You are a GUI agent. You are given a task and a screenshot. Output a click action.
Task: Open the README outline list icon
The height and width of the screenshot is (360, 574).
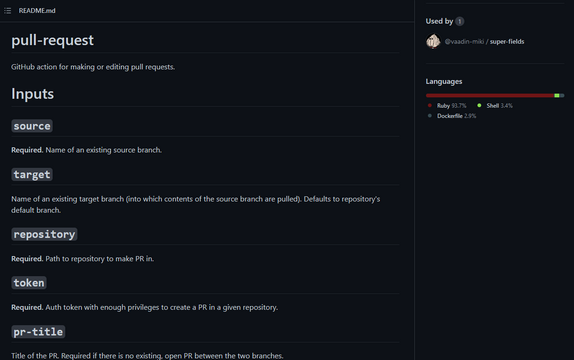coord(7,11)
